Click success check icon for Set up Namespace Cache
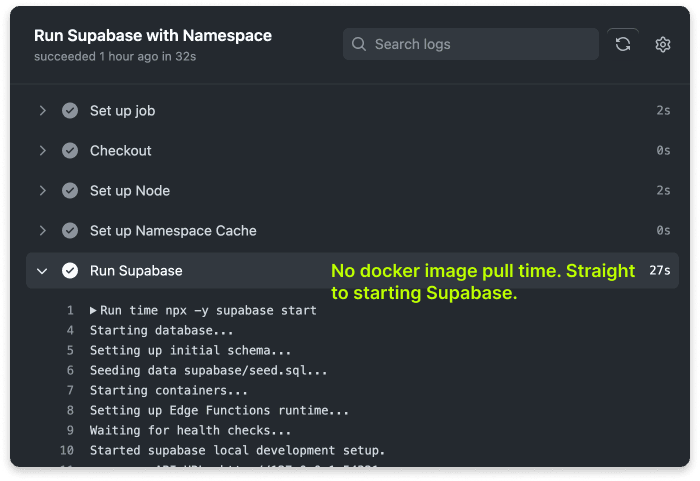 tap(70, 230)
